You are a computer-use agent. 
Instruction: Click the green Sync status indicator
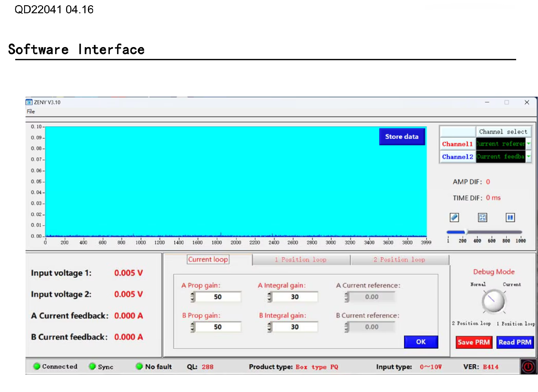tap(92, 366)
